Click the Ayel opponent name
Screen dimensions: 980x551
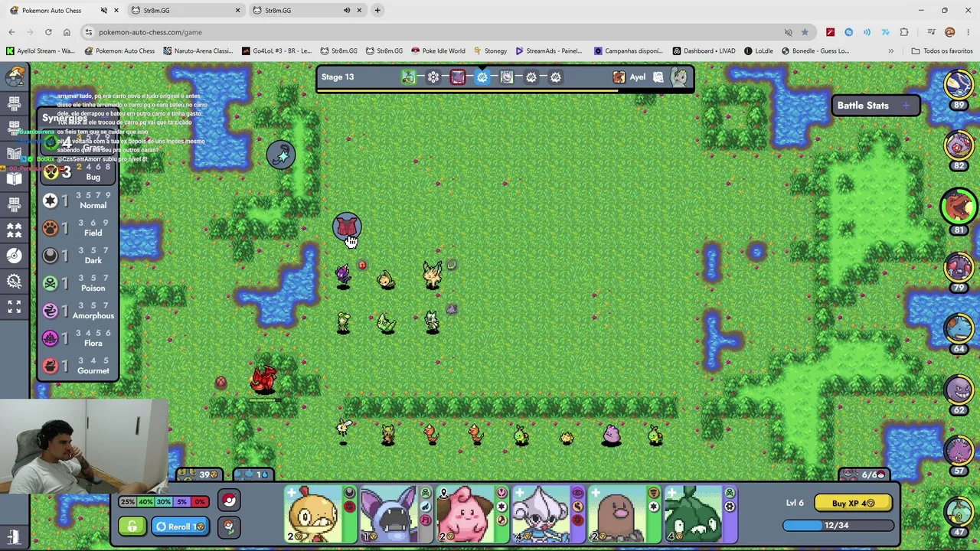coord(638,77)
